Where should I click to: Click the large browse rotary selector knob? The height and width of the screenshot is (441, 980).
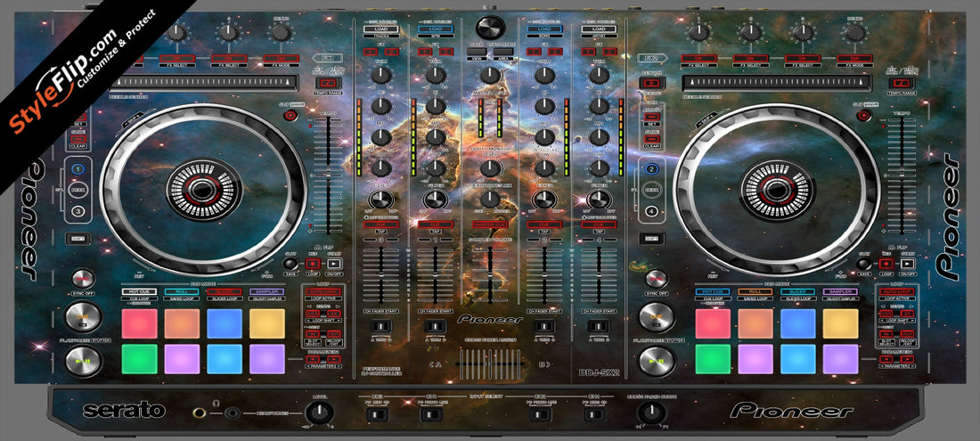491,28
